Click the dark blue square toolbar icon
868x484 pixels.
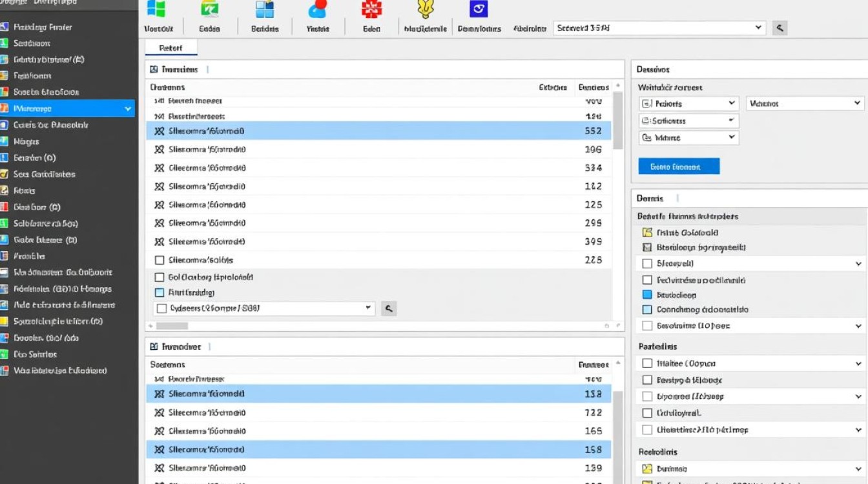tap(479, 8)
